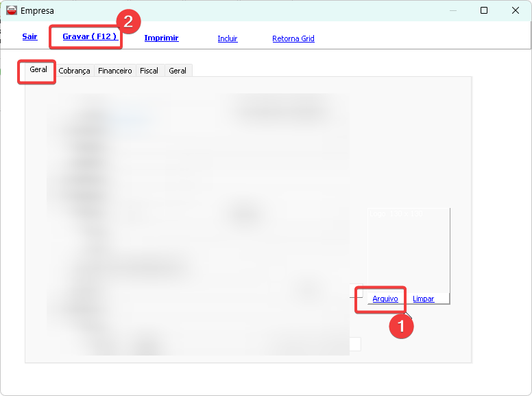
Task: Switch to the Fiscal tab
Action: point(149,71)
